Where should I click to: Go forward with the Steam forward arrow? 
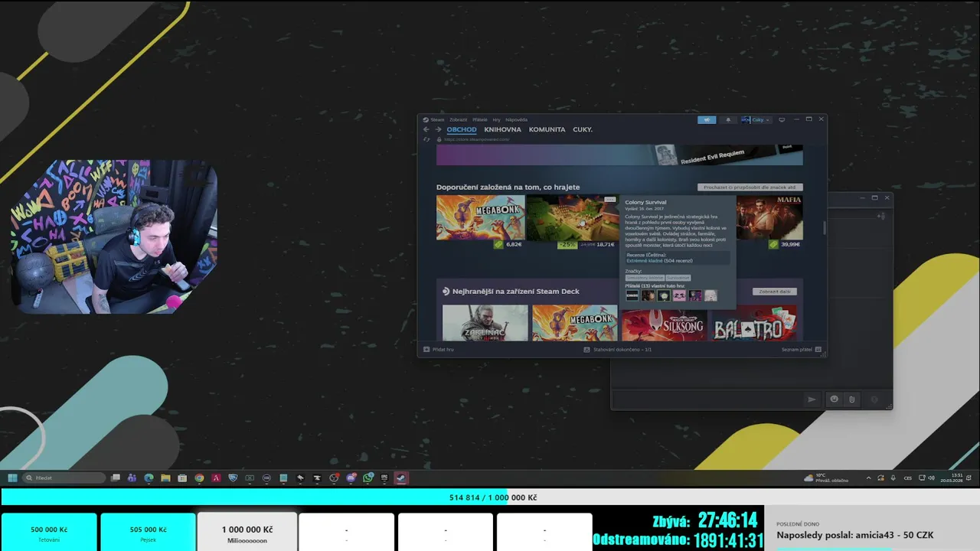(x=438, y=129)
